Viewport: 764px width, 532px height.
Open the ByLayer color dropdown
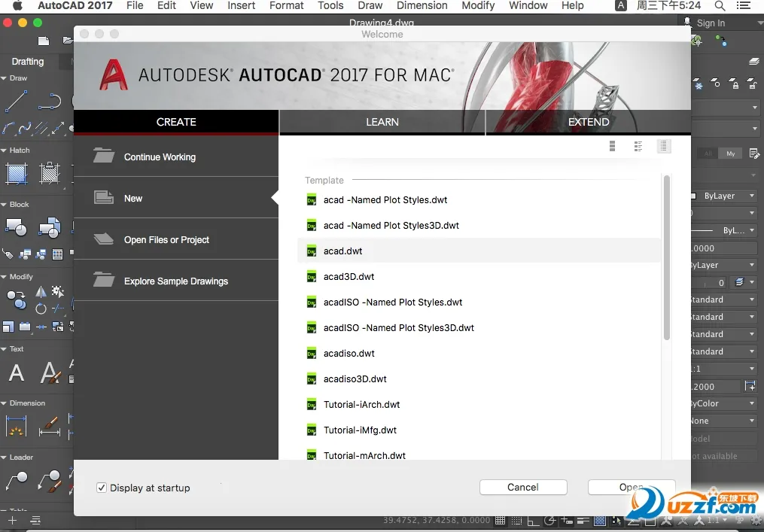[x=724, y=196]
